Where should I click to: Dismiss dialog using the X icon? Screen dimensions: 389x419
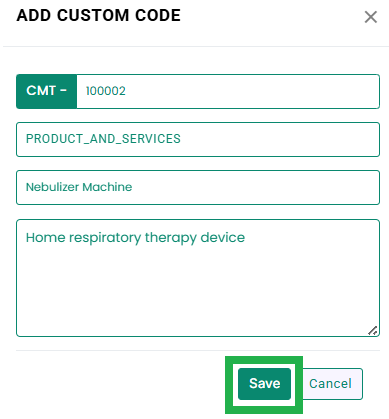(371, 17)
